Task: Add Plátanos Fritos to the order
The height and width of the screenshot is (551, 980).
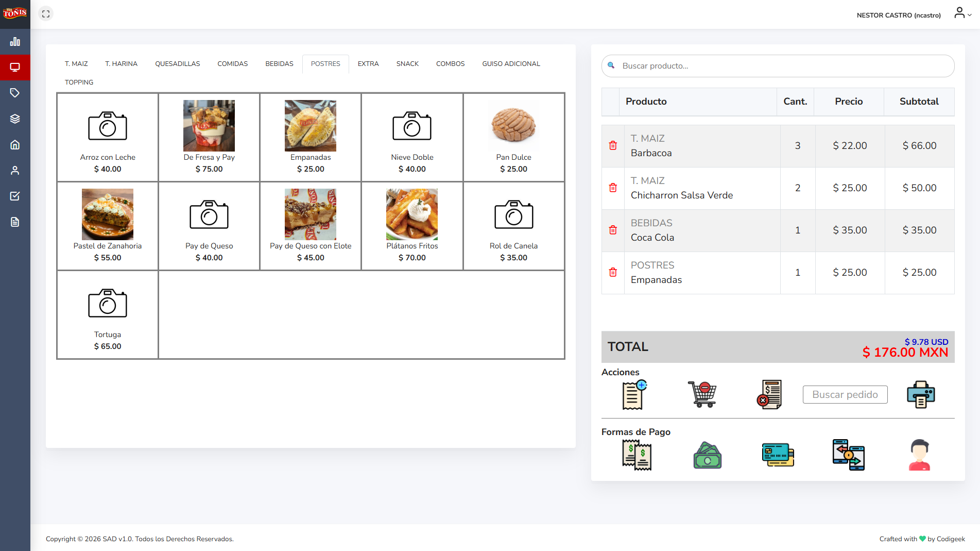Action: pos(412,226)
